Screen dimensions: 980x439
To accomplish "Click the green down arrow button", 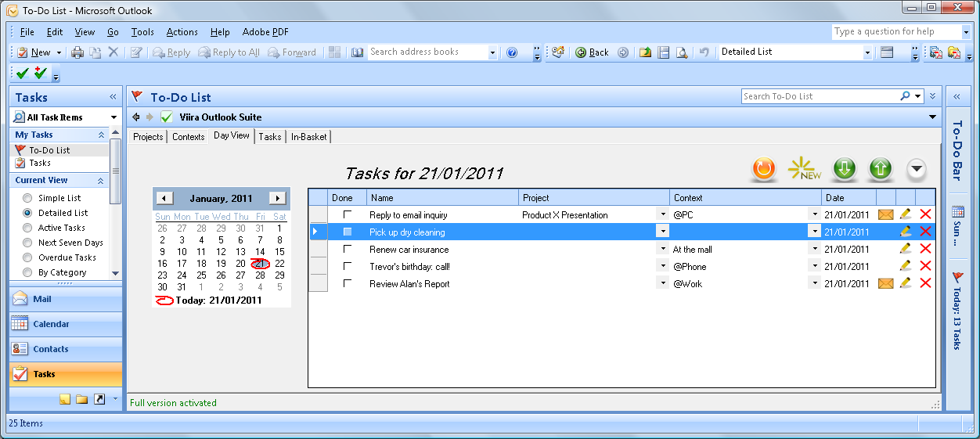I will (844, 168).
